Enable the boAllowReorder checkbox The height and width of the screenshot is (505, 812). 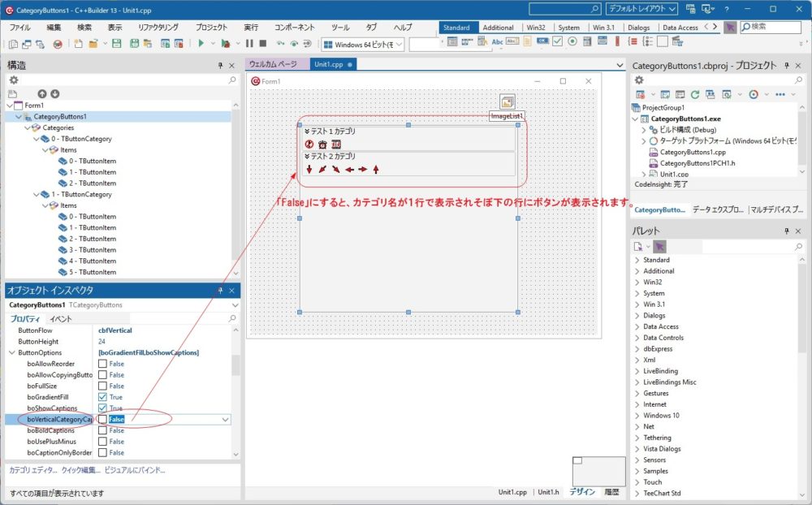102,364
